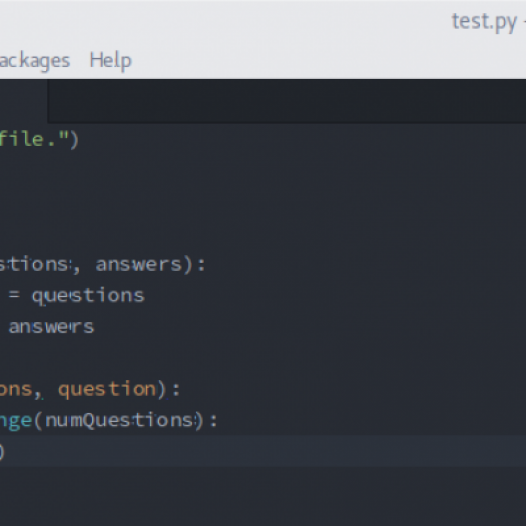Open the Packages menu
This screenshot has width=526, height=526.
click(x=35, y=61)
